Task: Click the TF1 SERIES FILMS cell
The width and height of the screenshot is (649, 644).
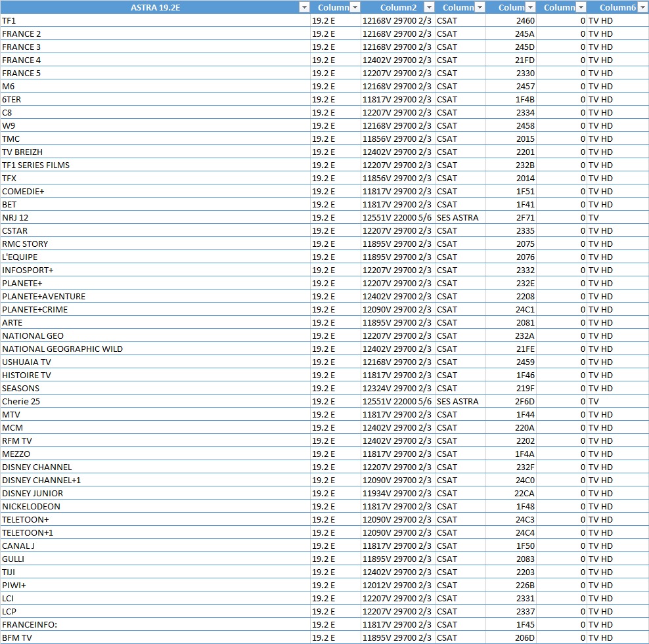Action: 155,165
